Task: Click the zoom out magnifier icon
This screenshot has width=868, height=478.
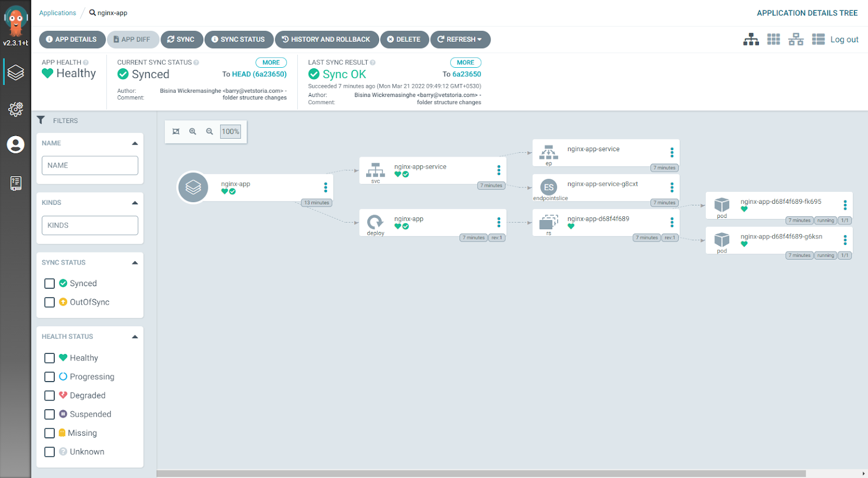Action: [x=209, y=132]
